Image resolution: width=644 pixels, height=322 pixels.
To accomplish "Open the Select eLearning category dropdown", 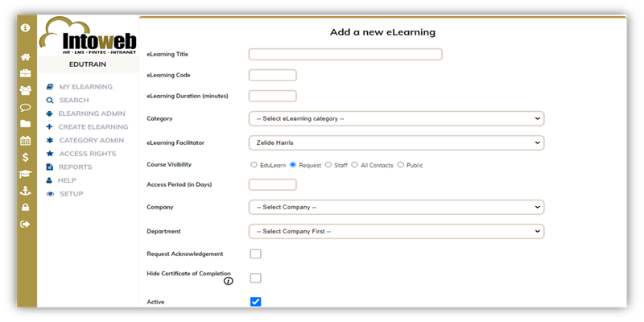I will pyautogui.click(x=396, y=118).
